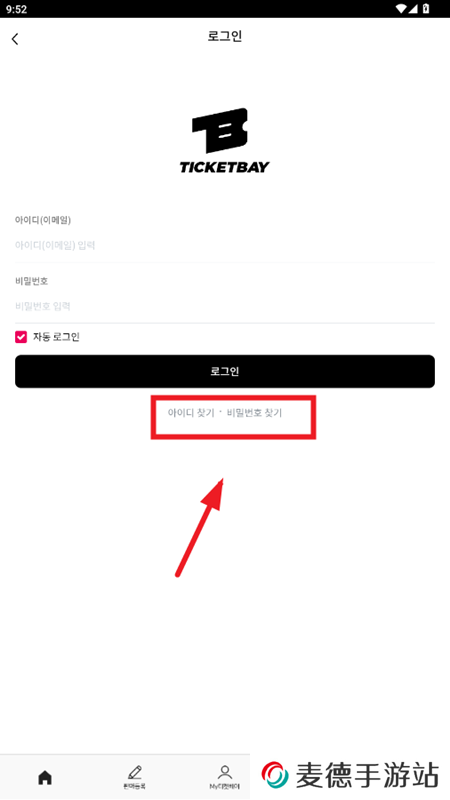Screen dimensions: 450x800
Task: Tap the 자동 로그인 label text
Action: coord(56,337)
